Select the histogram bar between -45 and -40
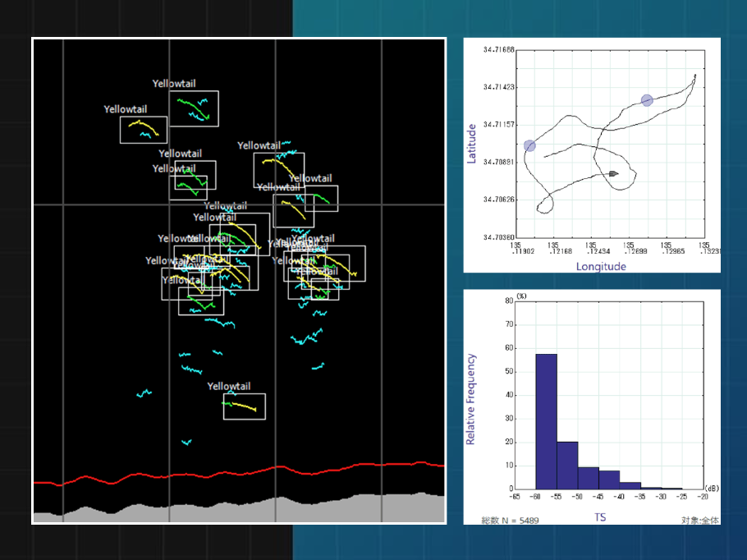Screen dimensions: 747x560 609,480
